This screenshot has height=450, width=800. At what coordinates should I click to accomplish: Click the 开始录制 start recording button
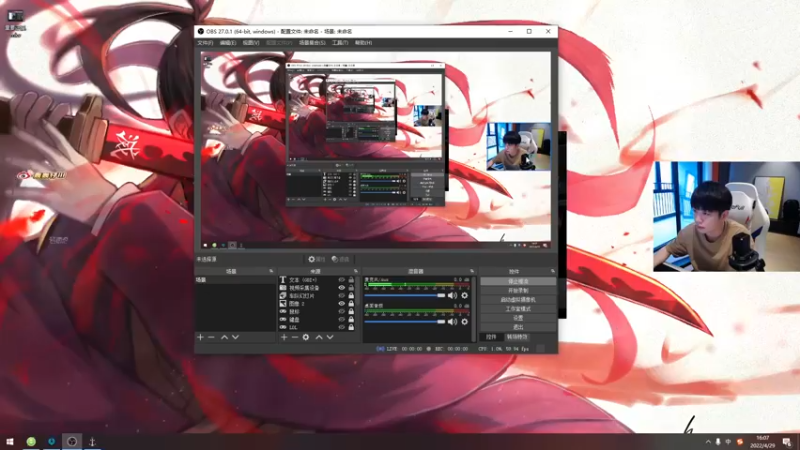click(x=518, y=290)
